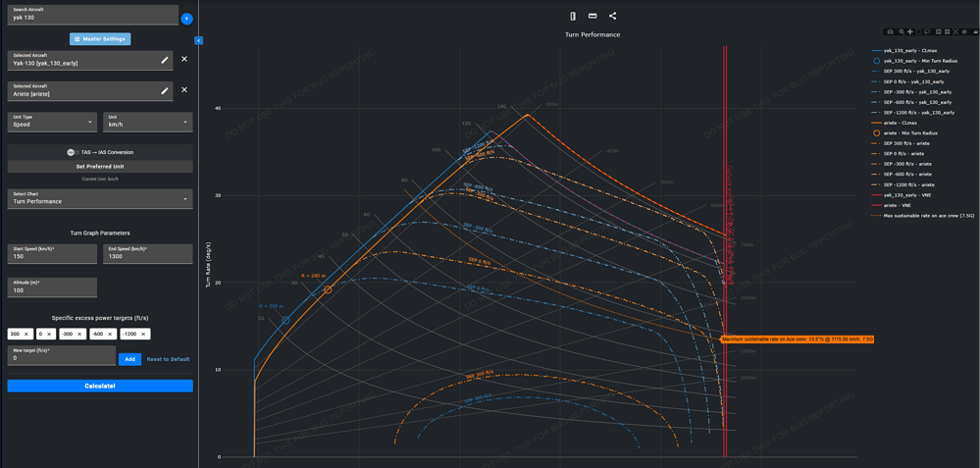The height and width of the screenshot is (468, 980).
Task: Click the blue plus button to add an aircraft
Action: pyautogui.click(x=186, y=19)
